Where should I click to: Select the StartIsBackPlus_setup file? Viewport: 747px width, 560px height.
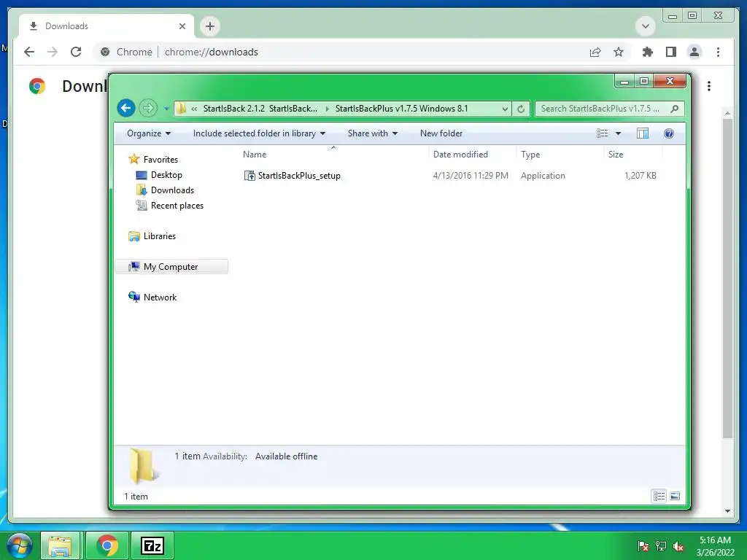299,176
